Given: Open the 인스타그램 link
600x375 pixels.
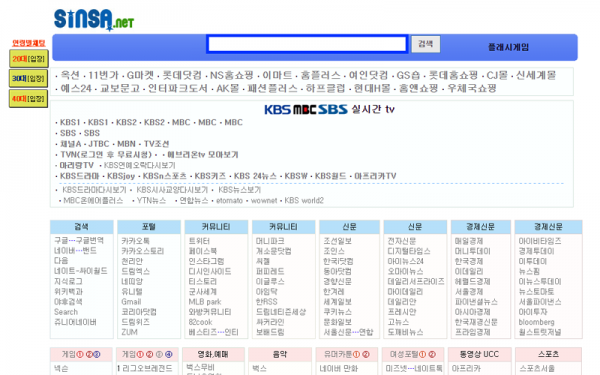Looking at the screenshot, I should (x=206, y=261).
